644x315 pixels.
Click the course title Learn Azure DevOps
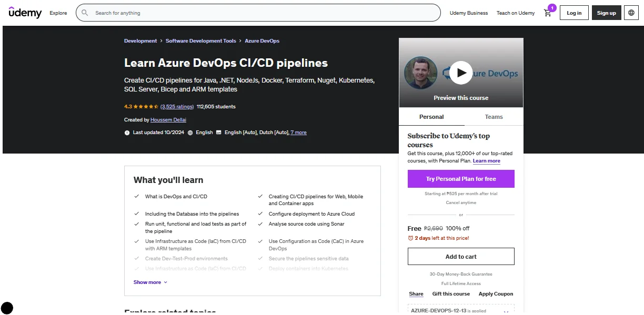point(226,63)
